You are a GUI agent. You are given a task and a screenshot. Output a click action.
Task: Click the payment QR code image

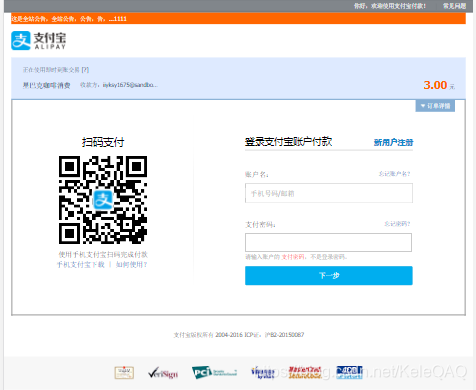point(103,200)
